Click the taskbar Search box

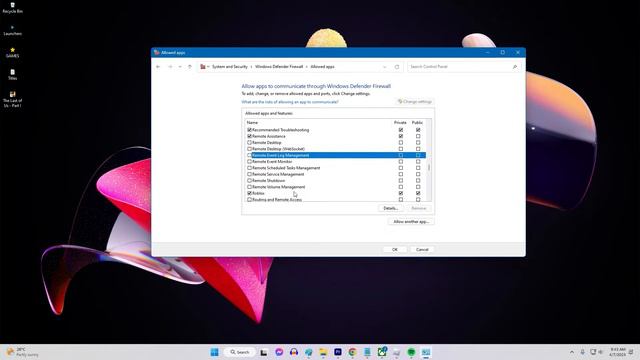(x=240, y=352)
